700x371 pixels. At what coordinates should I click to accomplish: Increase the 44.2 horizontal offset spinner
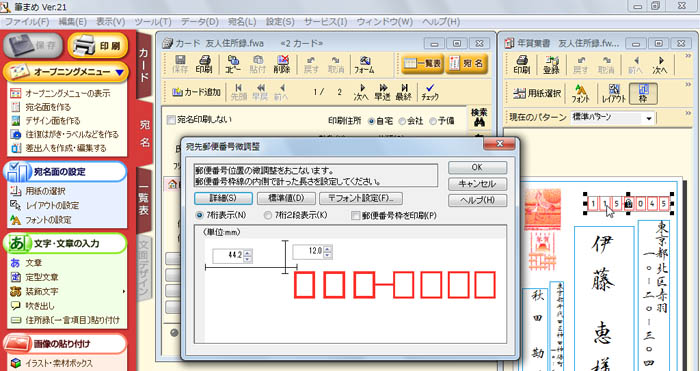(x=249, y=253)
